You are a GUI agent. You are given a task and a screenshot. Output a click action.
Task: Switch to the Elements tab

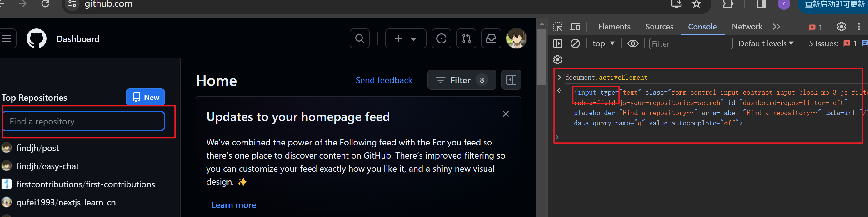click(614, 27)
